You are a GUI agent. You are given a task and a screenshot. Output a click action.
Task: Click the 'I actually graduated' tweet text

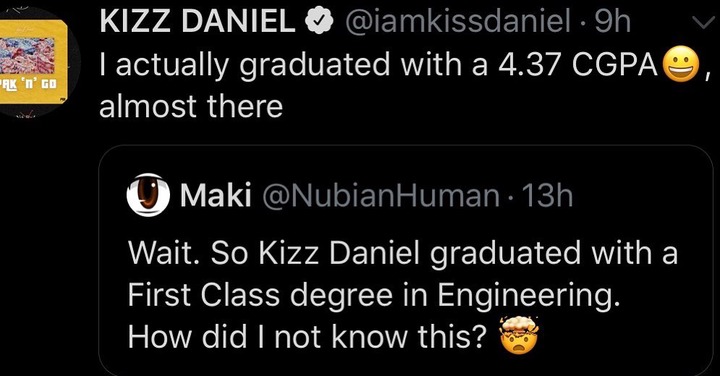click(245, 66)
